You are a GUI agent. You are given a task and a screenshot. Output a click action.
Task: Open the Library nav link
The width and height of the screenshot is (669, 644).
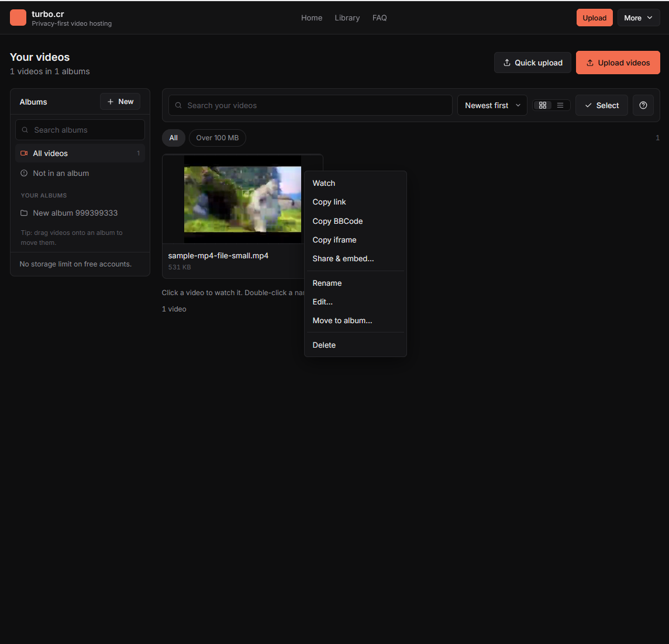point(347,18)
